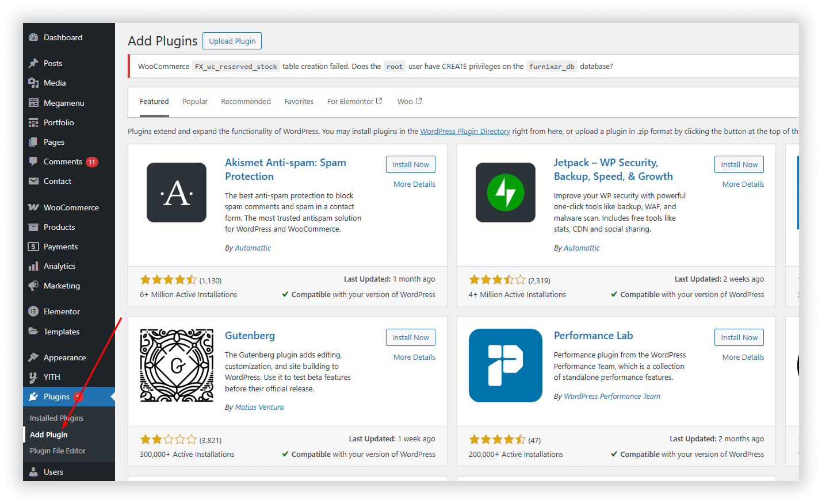This screenshot has width=822, height=504.
Task: Install the Akismet Anti-spam plugin
Action: [x=410, y=164]
